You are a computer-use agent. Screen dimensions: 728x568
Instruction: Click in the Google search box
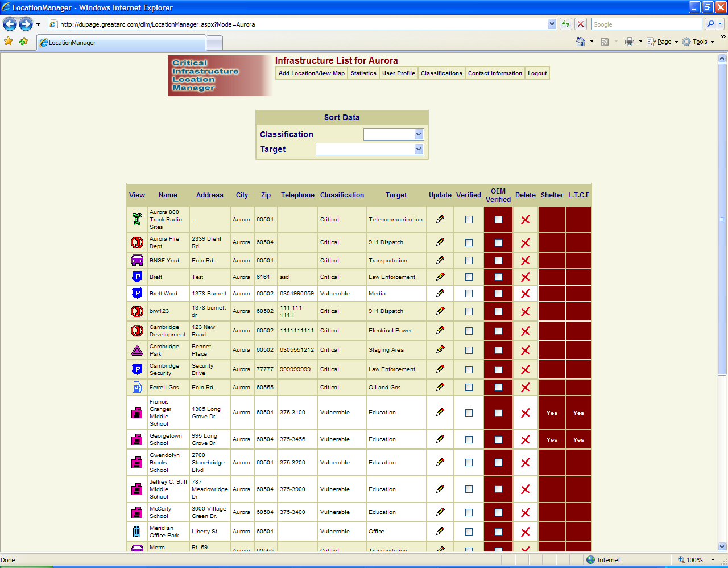(646, 24)
